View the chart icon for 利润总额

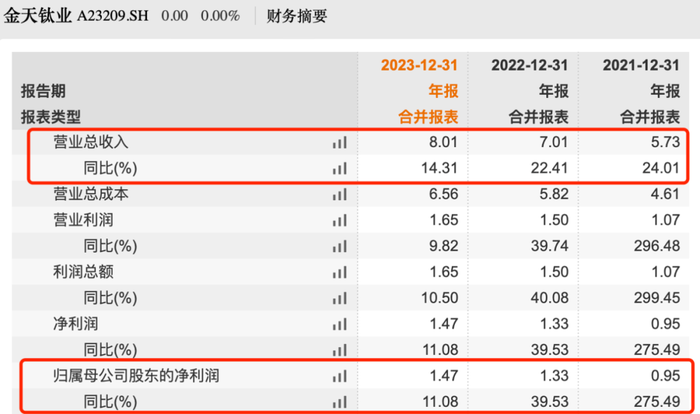[339, 272]
